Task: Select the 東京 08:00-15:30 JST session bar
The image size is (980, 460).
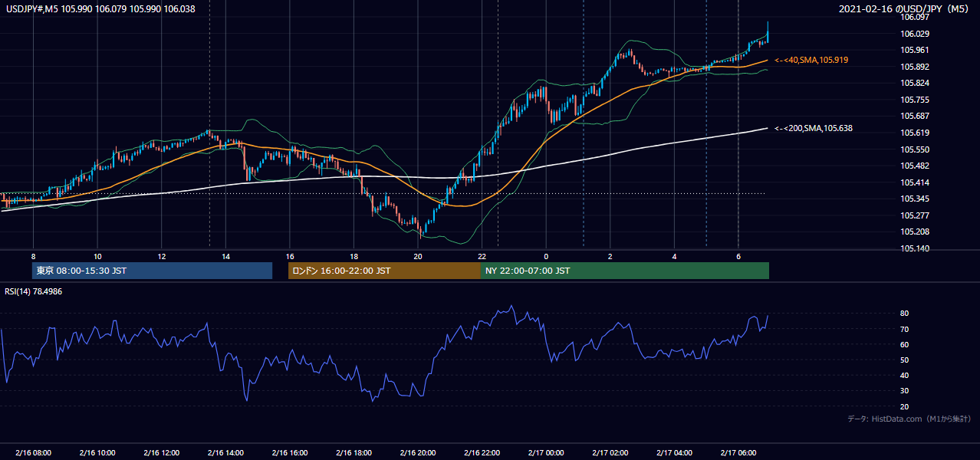Action: tap(152, 271)
